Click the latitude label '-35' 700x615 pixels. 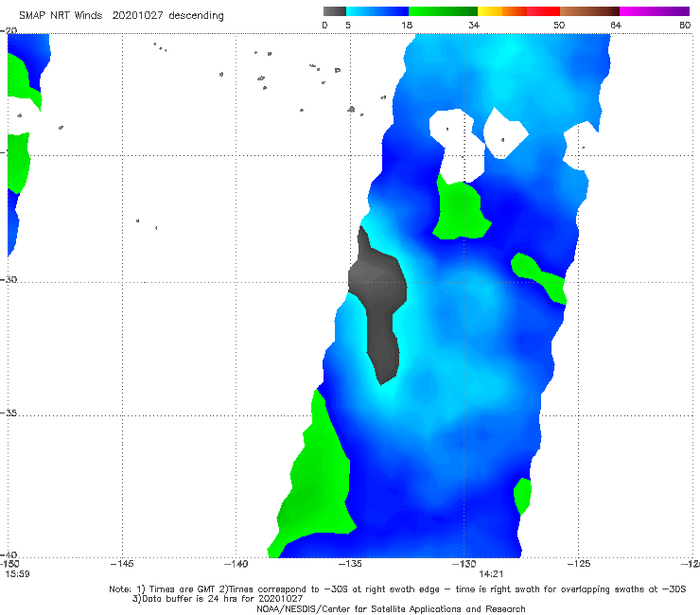(9, 413)
